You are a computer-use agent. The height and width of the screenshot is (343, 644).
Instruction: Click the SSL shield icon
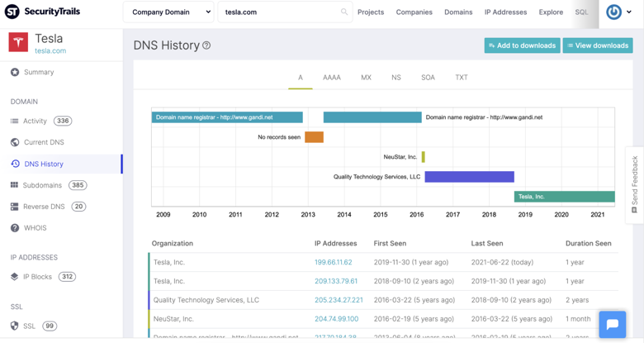[x=14, y=326]
